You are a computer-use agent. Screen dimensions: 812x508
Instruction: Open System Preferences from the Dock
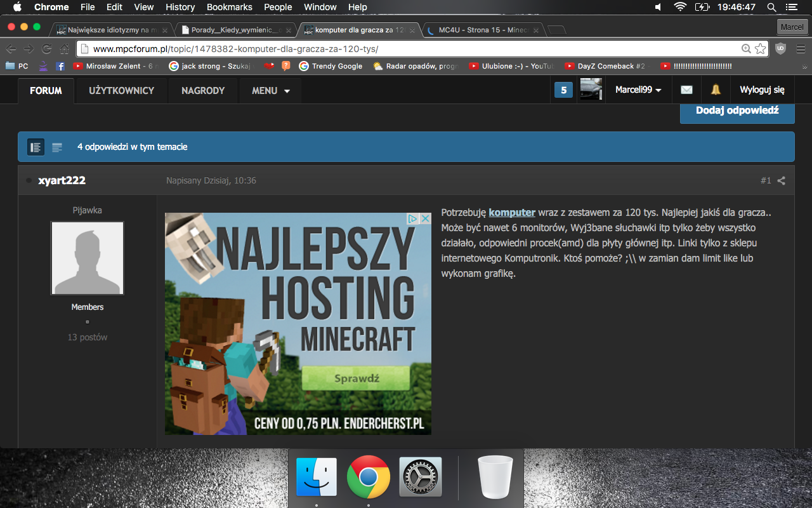421,476
